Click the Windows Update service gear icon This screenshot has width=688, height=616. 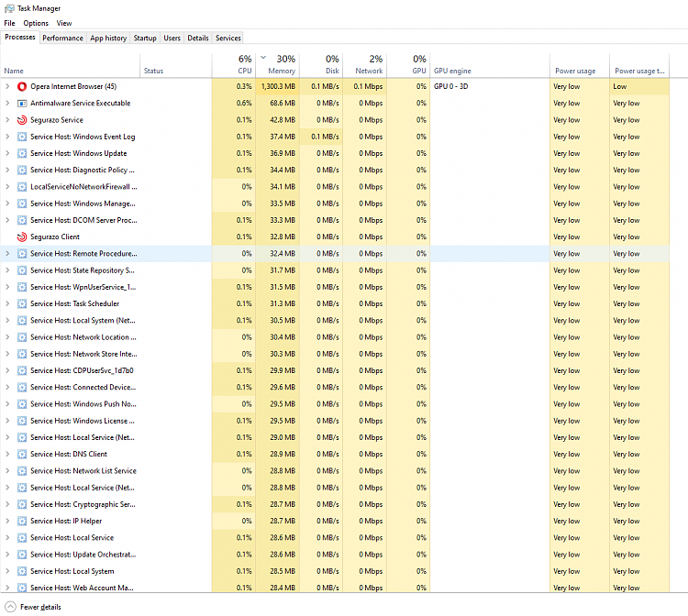22,153
